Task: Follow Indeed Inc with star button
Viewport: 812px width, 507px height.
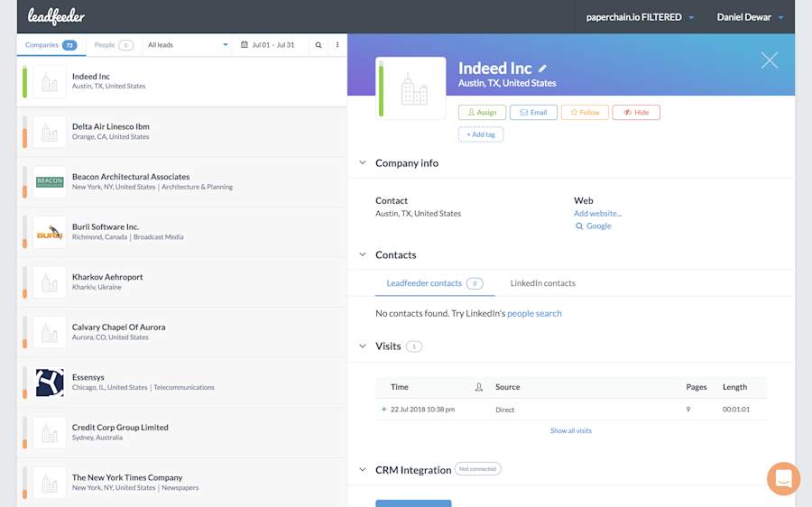Action: [x=585, y=113]
